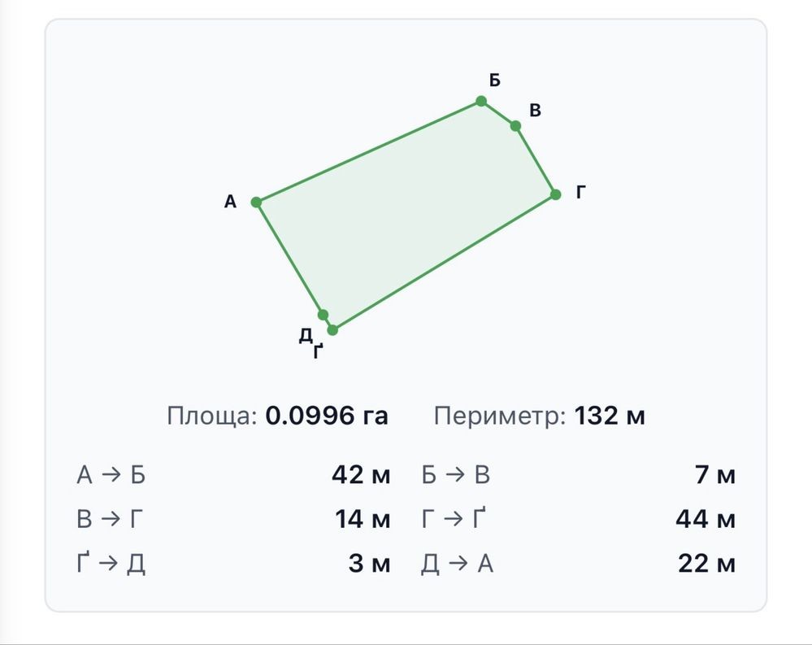Select vertex point Г on the right
Viewport: 812px width, 645px height.
point(556,194)
